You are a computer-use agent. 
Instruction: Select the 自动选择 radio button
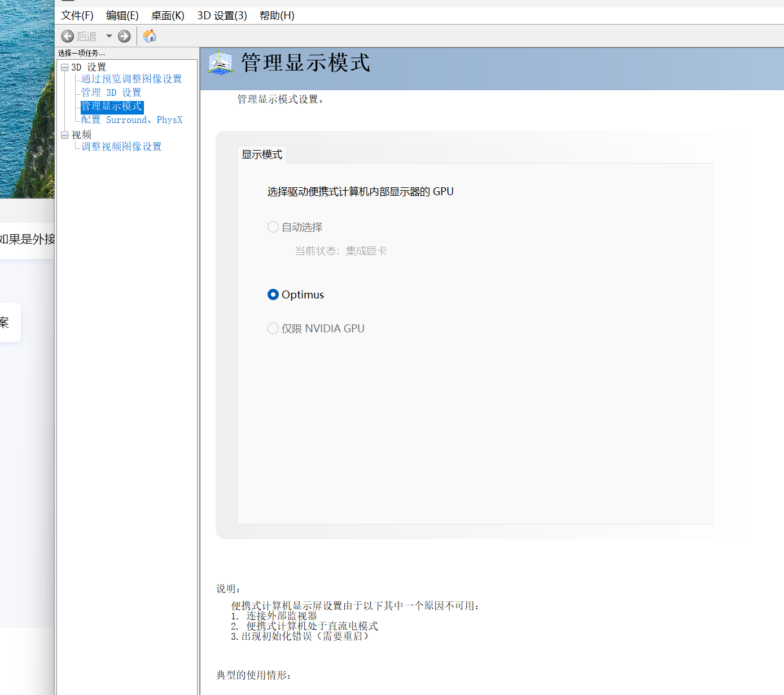[x=273, y=227]
